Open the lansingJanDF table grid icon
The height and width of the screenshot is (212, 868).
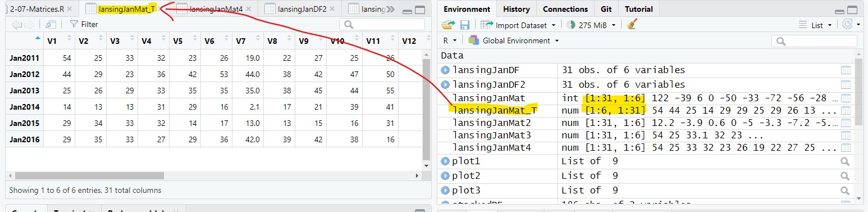coord(846,70)
